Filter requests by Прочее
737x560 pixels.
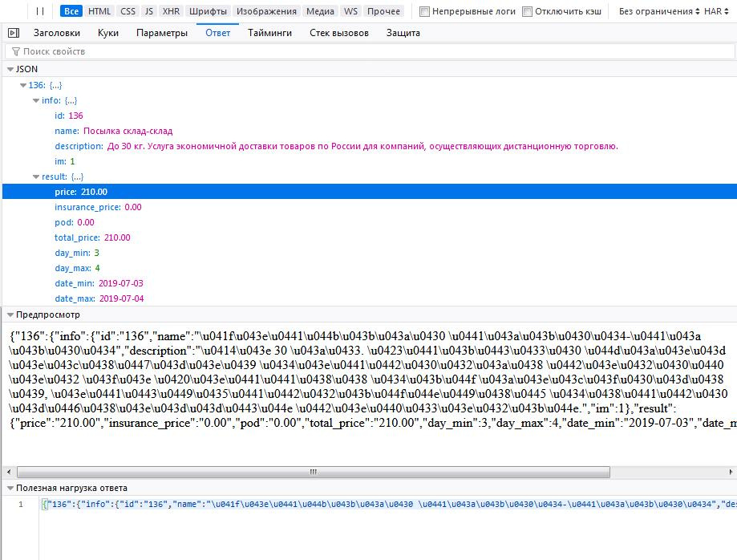pyautogui.click(x=383, y=10)
